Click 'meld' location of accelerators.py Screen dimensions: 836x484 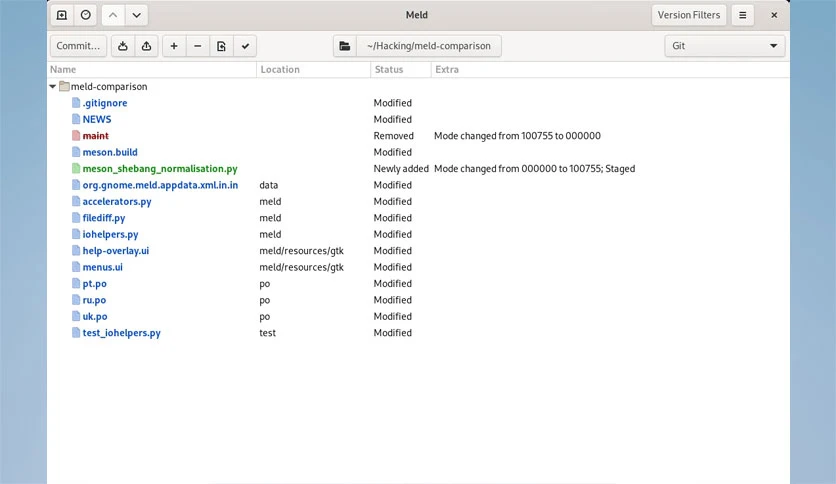(270, 201)
